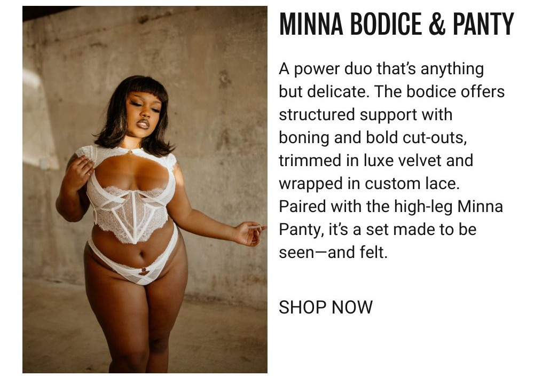Click the text 'structured support with'
Viewport: 534px width, 392px height.
[365, 114]
